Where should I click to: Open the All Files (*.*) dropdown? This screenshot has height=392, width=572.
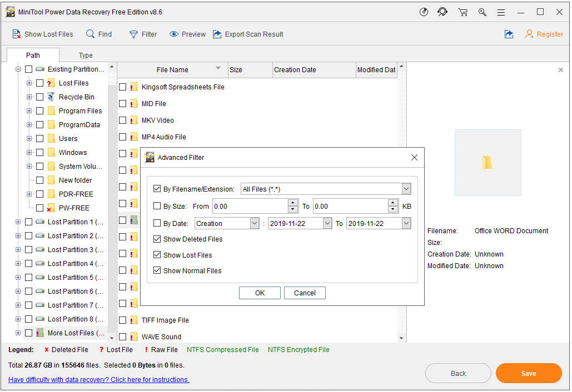coord(406,188)
